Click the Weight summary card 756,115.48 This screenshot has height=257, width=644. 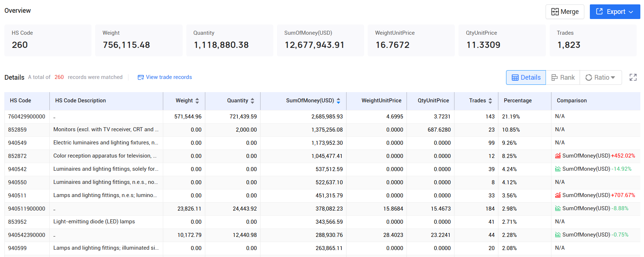[139, 40]
